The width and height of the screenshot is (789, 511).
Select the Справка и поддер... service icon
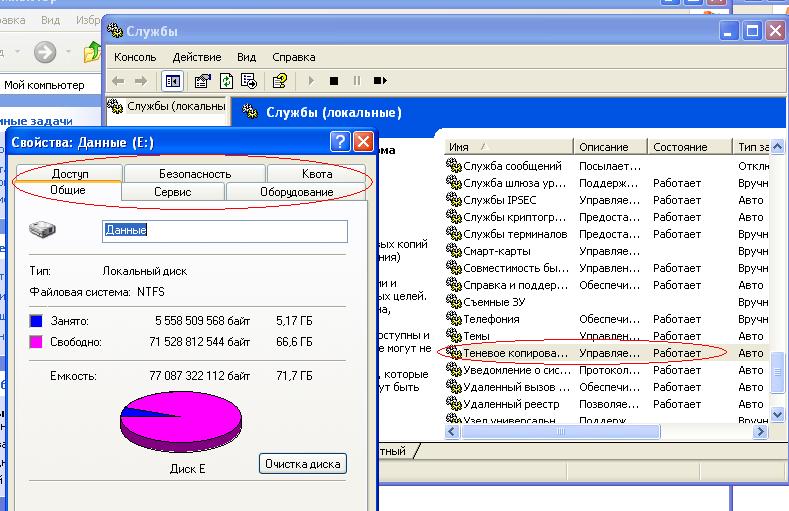[453, 284]
